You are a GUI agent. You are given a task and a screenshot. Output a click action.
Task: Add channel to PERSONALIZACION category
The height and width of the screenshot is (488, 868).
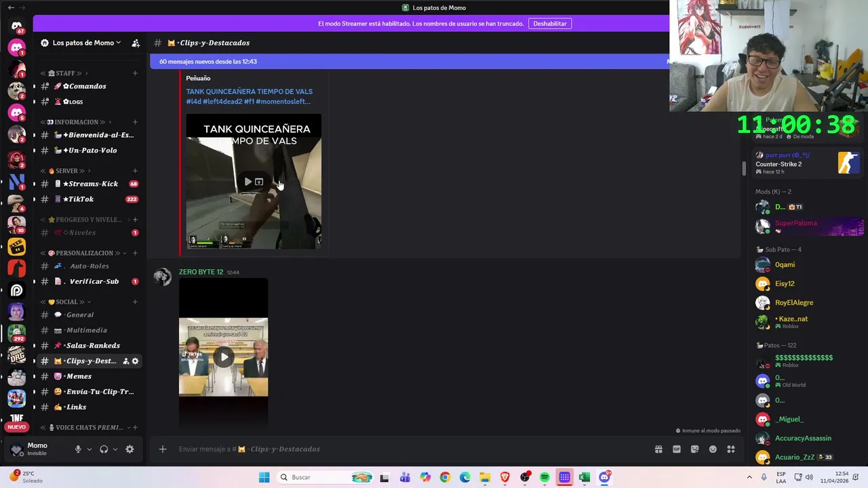pyautogui.click(x=135, y=253)
